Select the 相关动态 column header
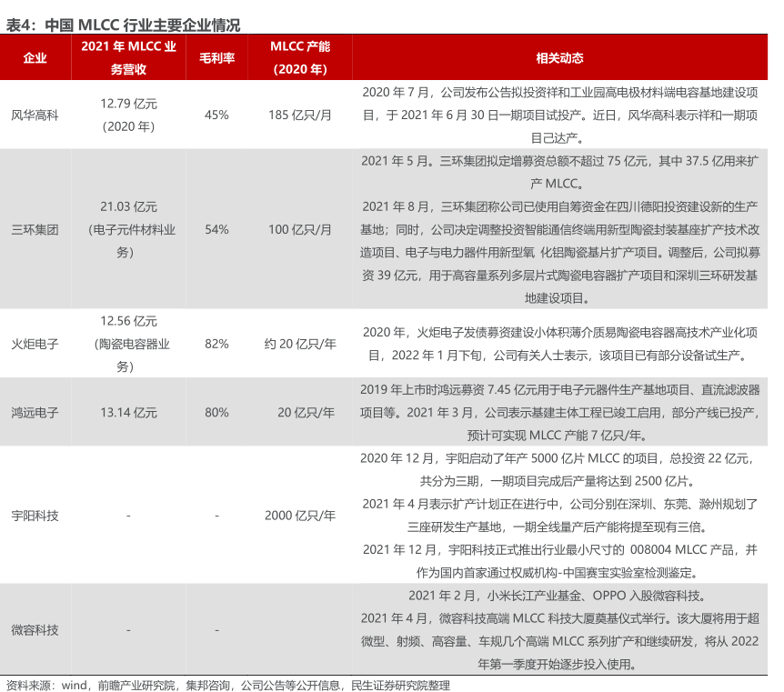 [x=559, y=58]
